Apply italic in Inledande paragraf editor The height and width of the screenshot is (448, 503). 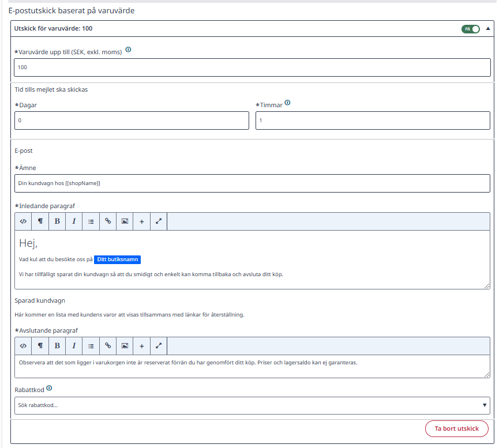(x=74, y=221)
